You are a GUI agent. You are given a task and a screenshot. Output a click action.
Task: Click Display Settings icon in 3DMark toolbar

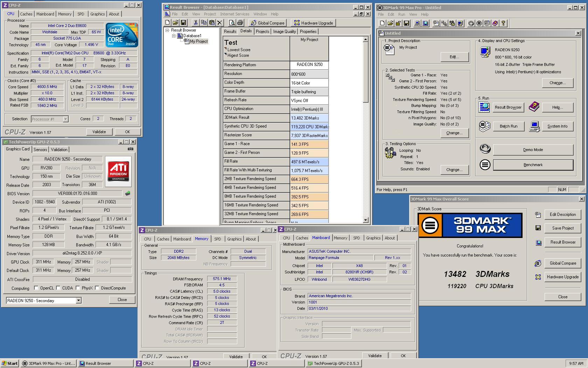[460, 23]
